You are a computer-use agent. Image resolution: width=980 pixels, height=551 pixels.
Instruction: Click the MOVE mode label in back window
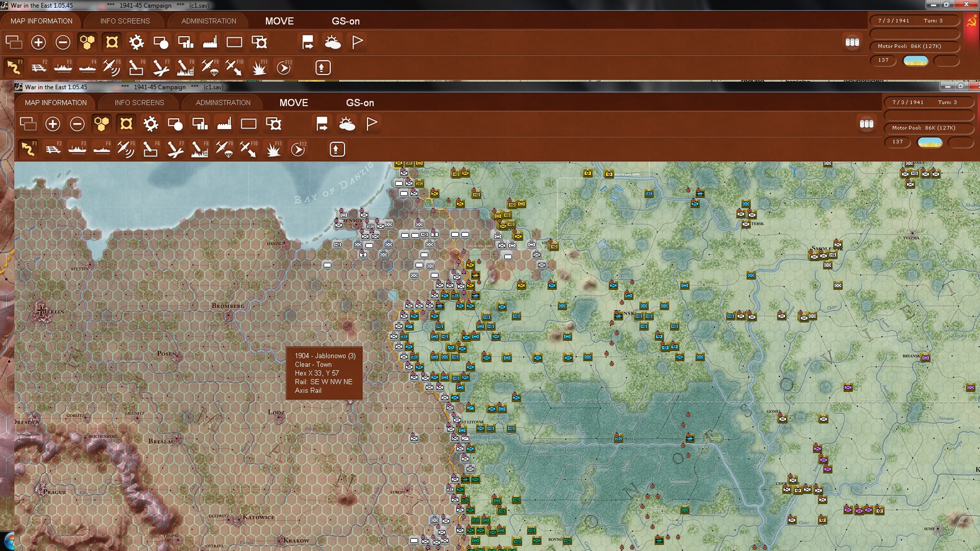coord(279,21)
